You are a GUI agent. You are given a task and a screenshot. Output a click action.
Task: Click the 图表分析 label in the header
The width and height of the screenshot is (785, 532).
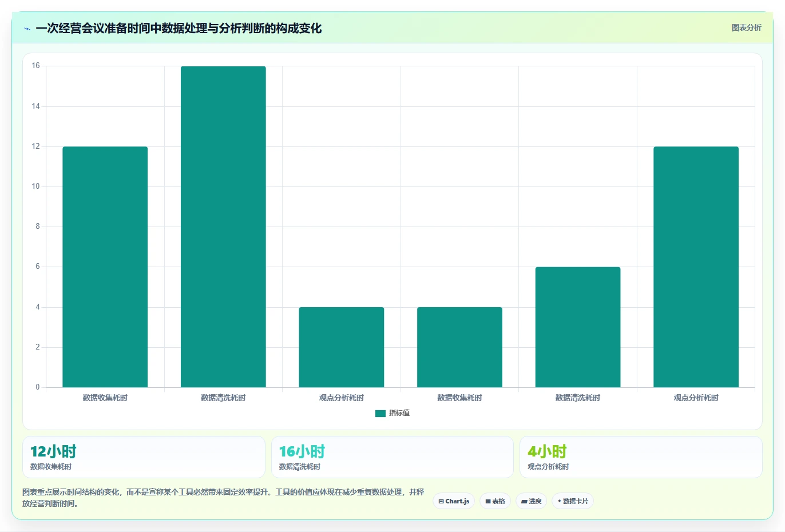point(746,27)
